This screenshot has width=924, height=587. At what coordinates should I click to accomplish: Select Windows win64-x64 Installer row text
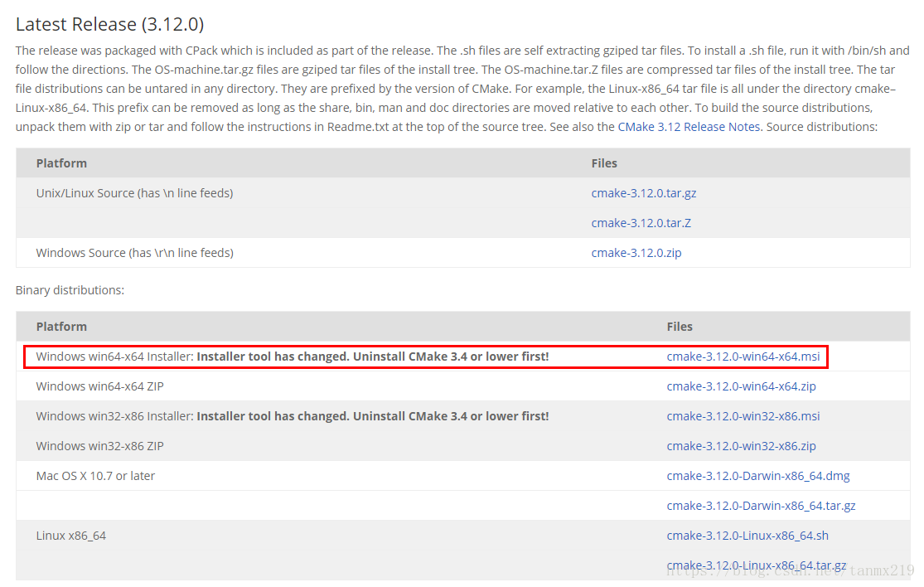[293, 357]
